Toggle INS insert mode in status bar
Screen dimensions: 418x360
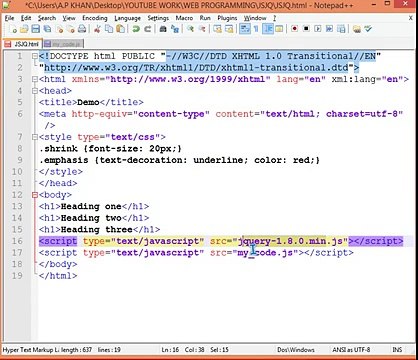(397, 350)
